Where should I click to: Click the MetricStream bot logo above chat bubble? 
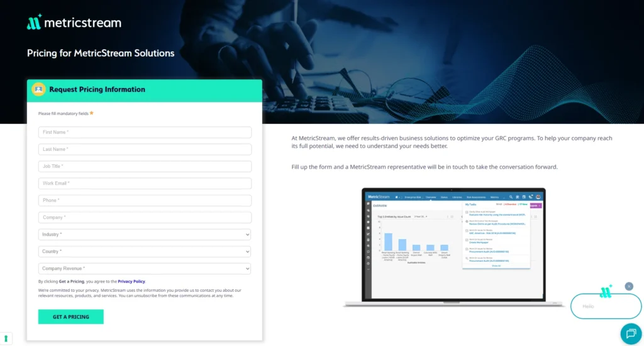(x=606, y=291)
